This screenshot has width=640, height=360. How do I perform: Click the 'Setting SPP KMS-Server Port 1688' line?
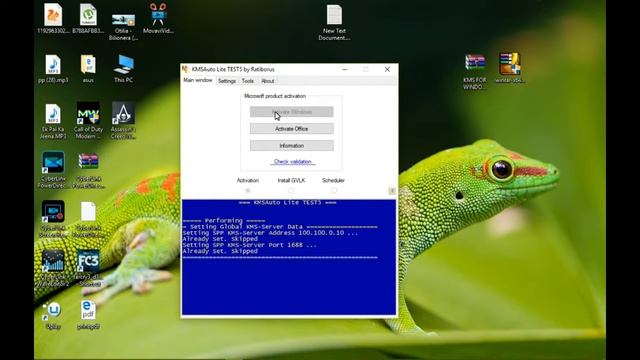pyautogui.click(x=249, y=245)
